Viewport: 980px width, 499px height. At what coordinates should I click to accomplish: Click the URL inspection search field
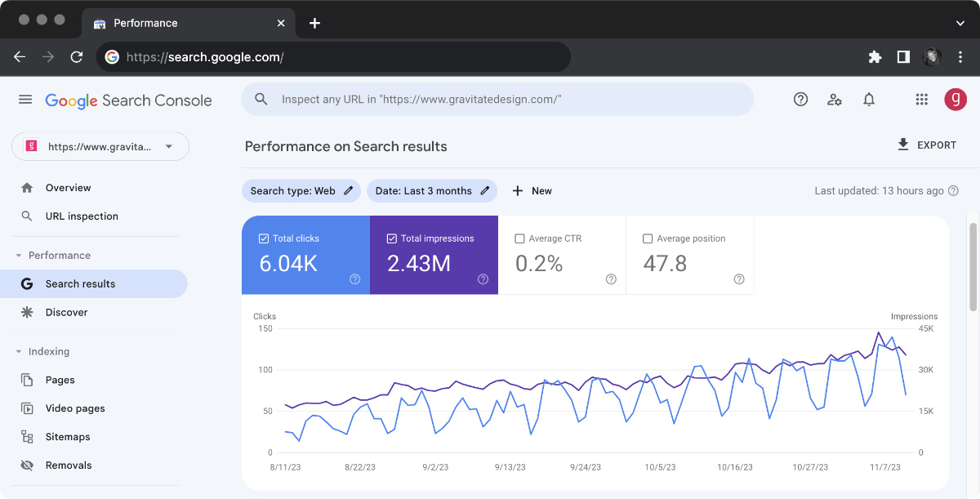coord(497,99)
